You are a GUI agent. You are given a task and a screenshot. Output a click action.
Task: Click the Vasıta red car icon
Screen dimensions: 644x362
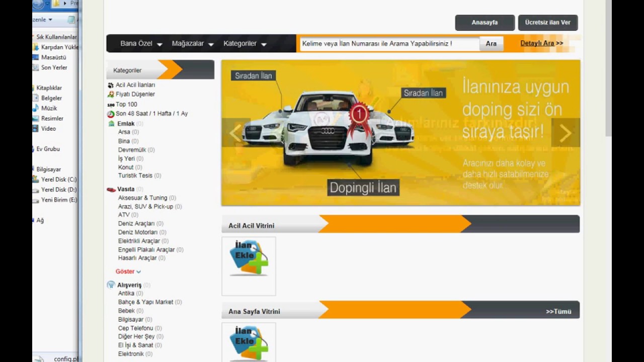point(111,190)
